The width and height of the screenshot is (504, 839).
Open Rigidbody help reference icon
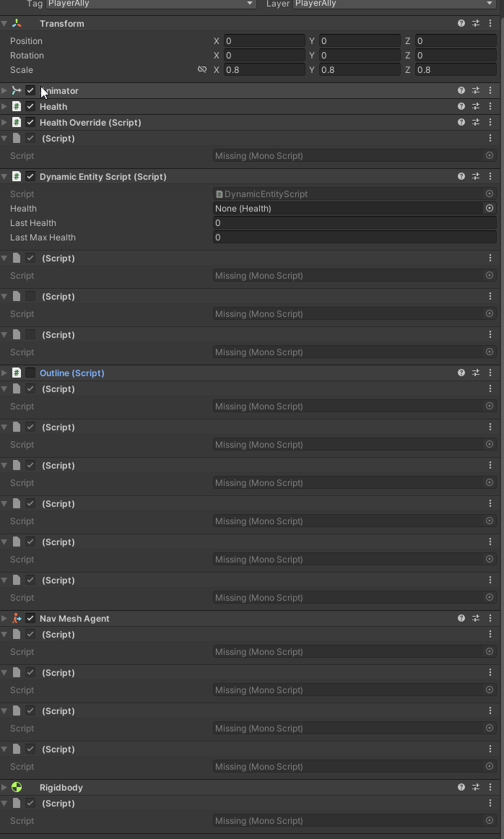tap(461, 788)
